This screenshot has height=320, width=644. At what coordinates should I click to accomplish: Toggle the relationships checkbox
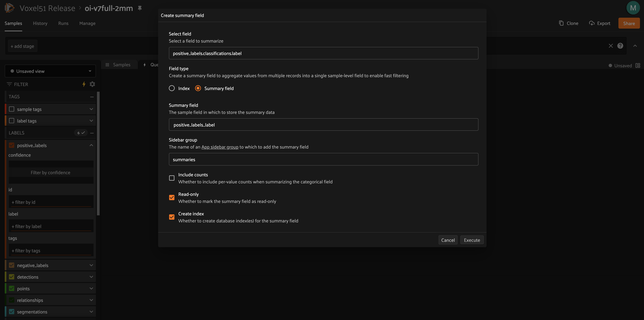(x=11, y=300)
